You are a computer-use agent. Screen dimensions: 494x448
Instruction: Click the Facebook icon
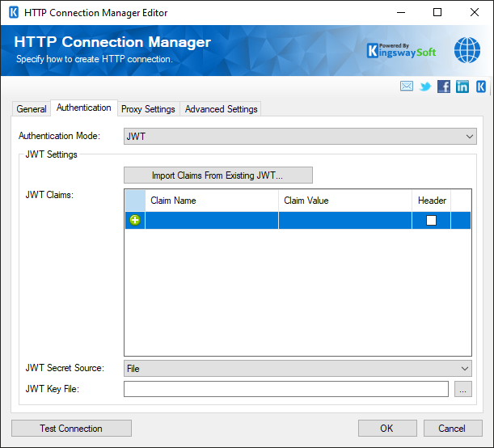444,87
